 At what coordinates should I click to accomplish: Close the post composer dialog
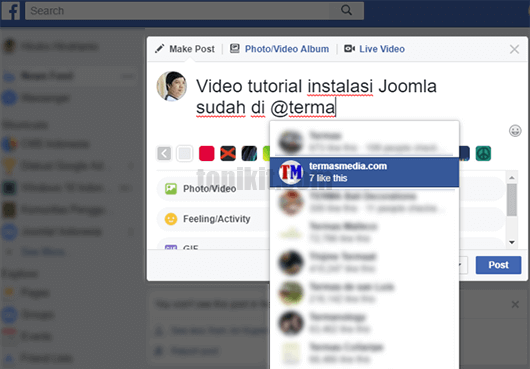coord(514,49)
